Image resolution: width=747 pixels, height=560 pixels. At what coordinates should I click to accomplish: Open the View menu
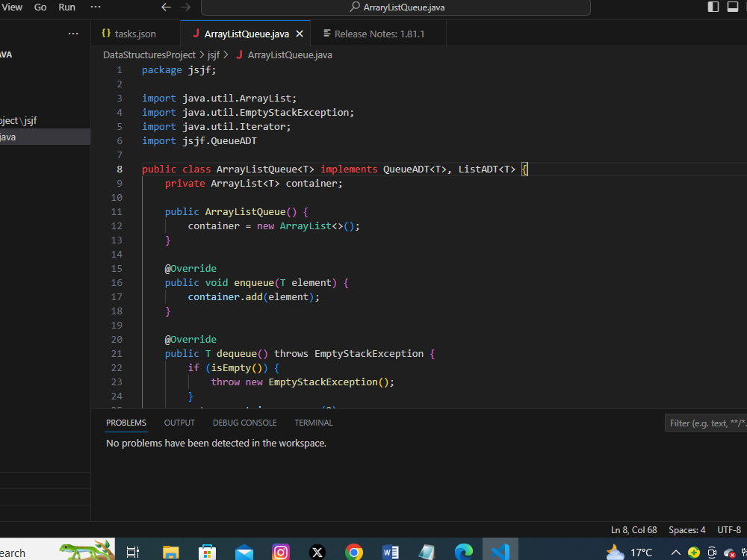pyautogui.click(x=12, y=7)
